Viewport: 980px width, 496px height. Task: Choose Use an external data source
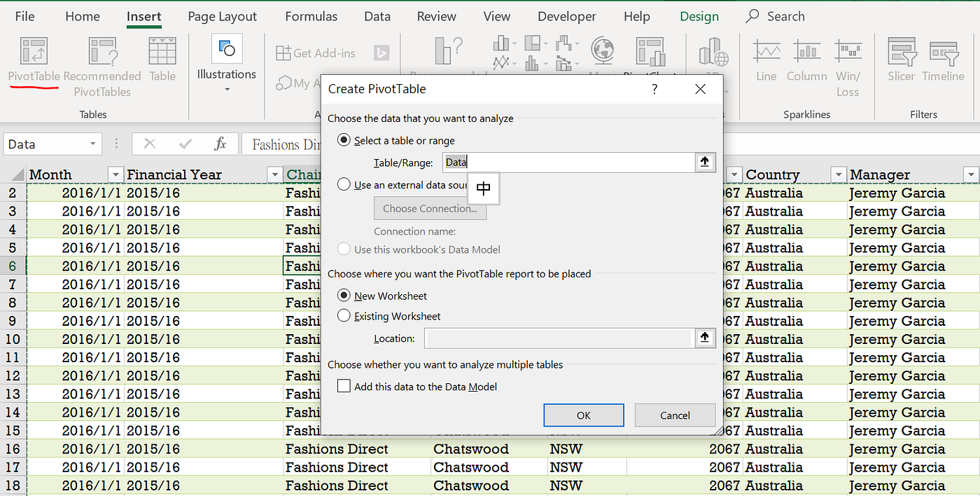coord(344,185)
